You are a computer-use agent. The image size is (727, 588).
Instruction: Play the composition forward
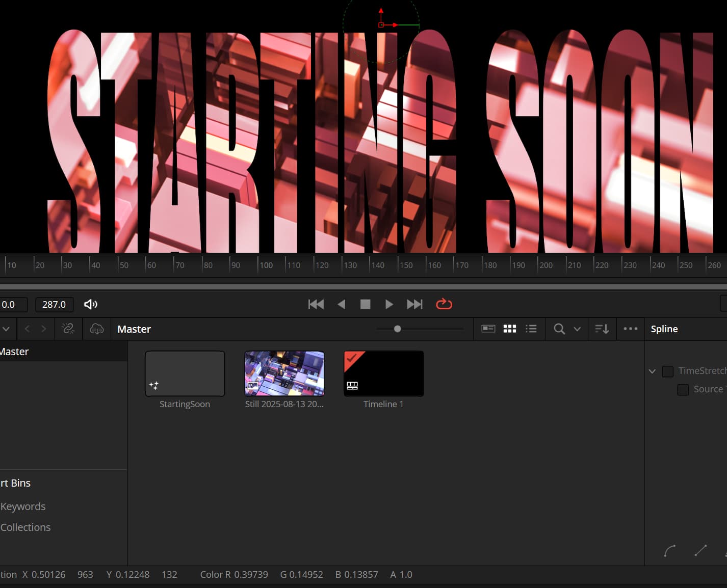[x=389, y=304]
